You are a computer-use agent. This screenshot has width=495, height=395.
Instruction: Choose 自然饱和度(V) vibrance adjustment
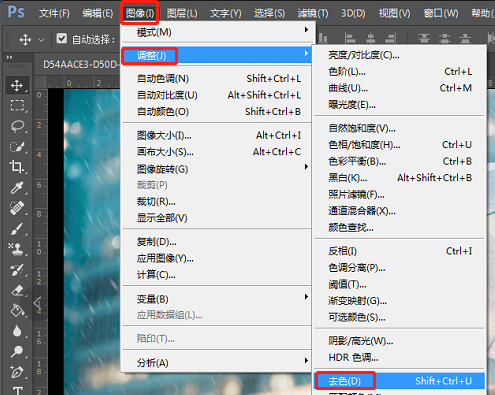(399, 128)
